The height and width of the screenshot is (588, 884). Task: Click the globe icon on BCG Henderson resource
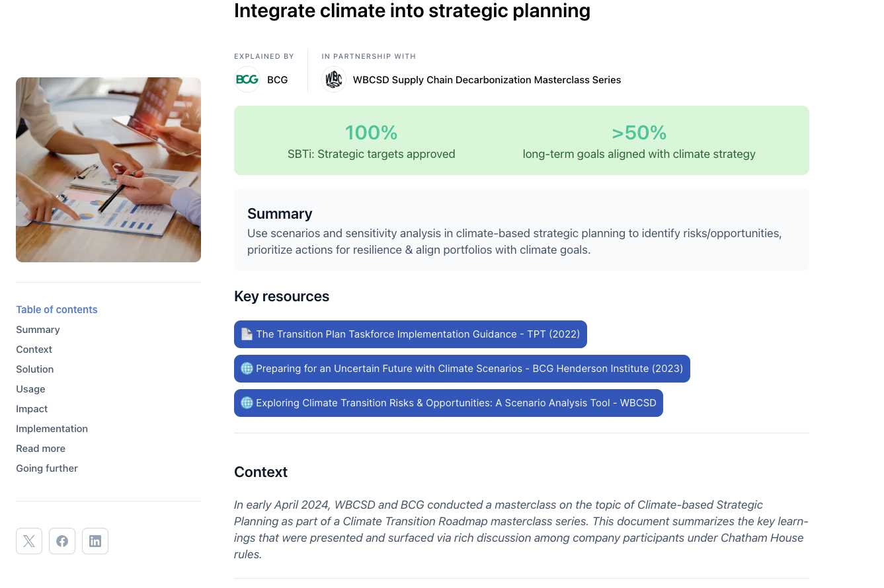click(247, 369)
